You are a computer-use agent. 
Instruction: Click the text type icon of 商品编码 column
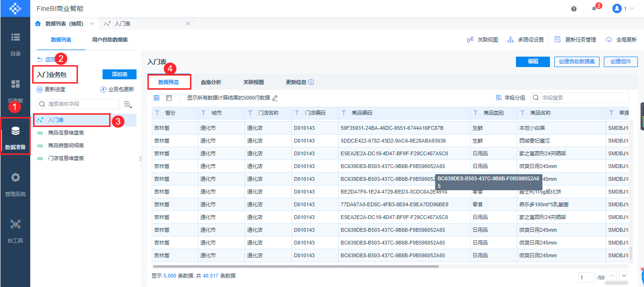point(343,113)
